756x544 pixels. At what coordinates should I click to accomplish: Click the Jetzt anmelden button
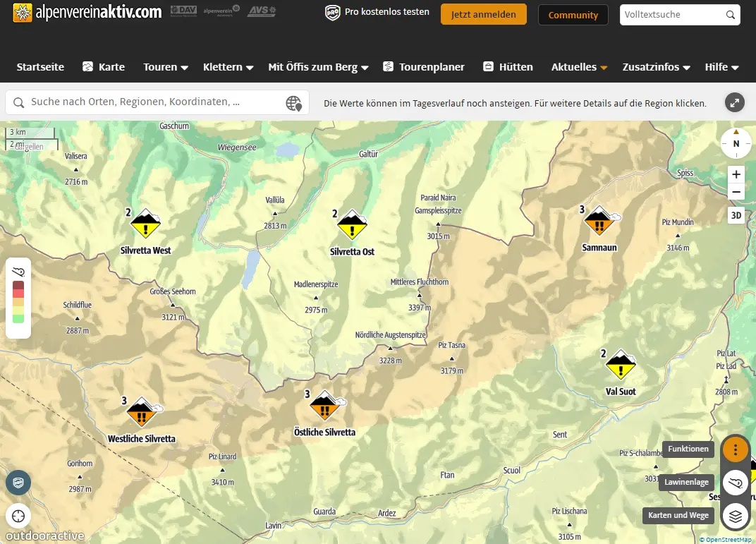(x=483, y=15)
